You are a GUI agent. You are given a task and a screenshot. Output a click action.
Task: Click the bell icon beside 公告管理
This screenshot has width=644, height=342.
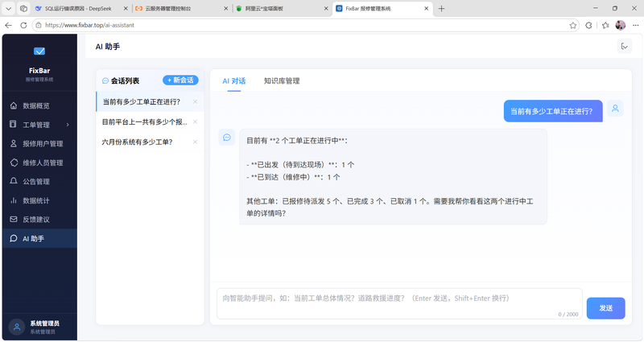point(14,181)
